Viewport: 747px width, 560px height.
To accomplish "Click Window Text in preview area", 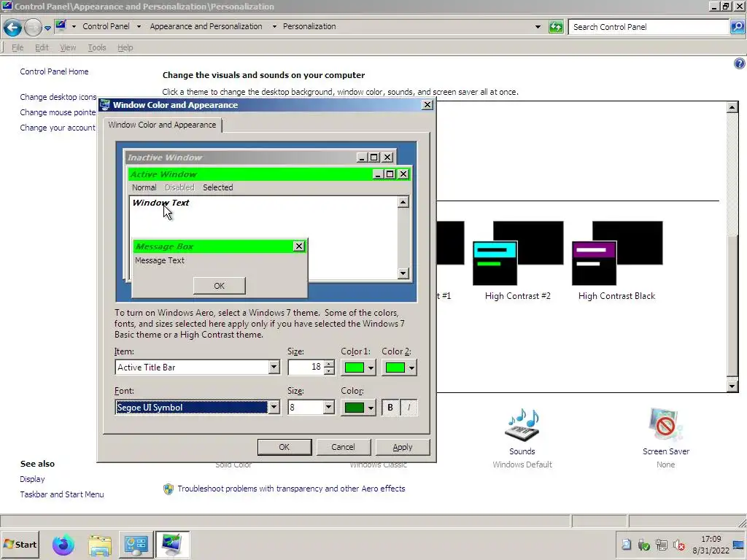I will point(160,203).
